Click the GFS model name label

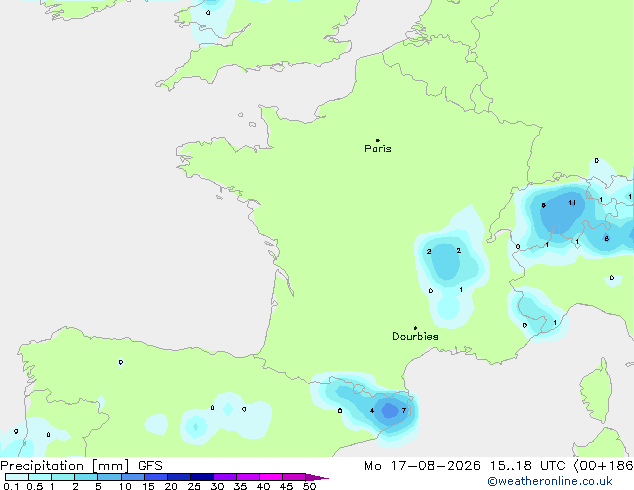click(150, 466)
